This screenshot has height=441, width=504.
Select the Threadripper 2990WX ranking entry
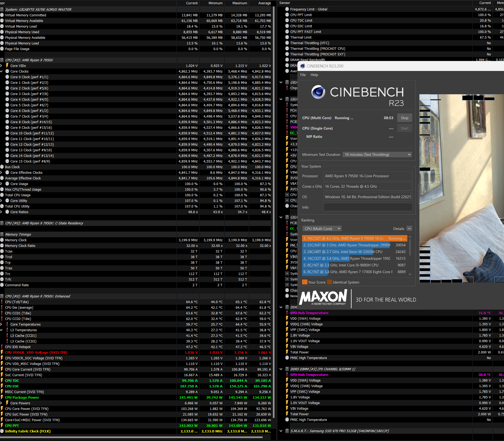354,245
